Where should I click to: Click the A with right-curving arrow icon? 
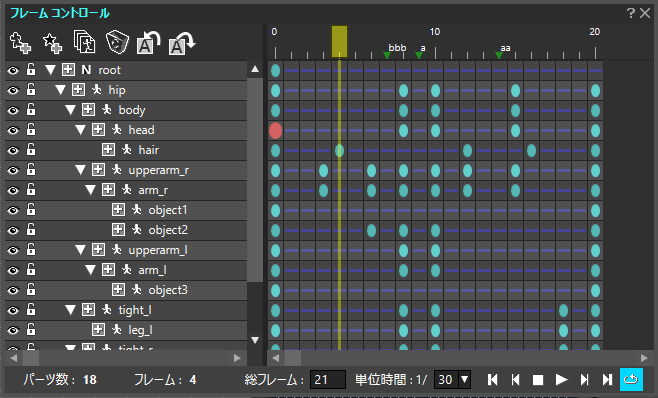pos(182,43)
